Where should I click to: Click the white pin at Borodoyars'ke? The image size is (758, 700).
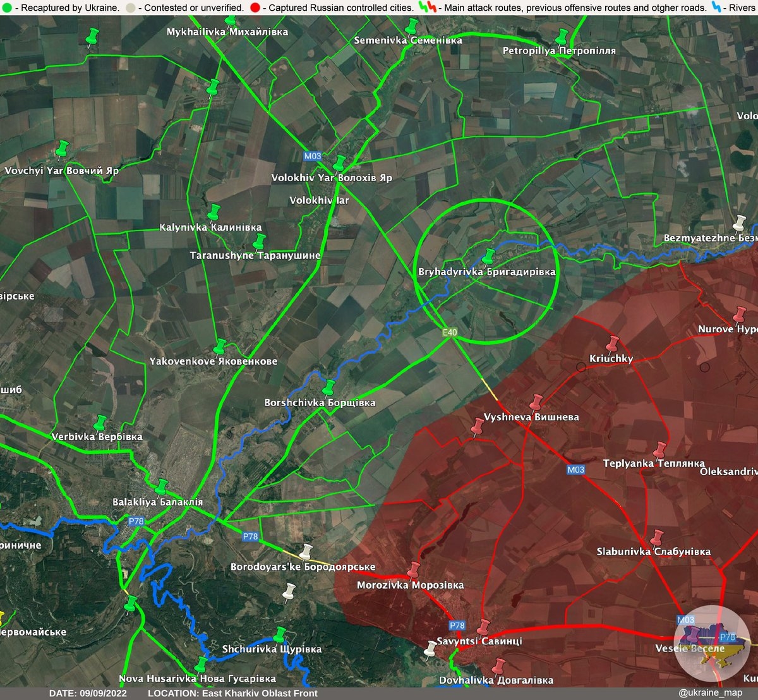click(306, 552)
